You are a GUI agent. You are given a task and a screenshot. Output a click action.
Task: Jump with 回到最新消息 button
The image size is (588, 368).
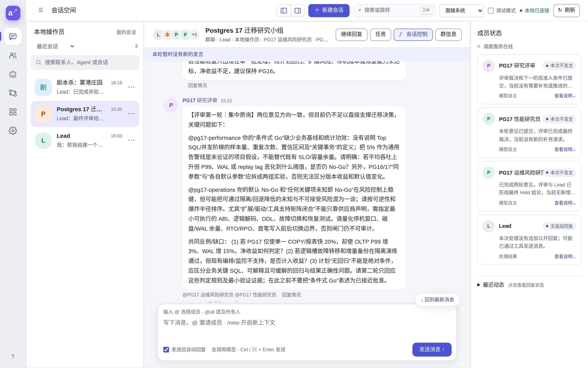click(x=437, y=300)
